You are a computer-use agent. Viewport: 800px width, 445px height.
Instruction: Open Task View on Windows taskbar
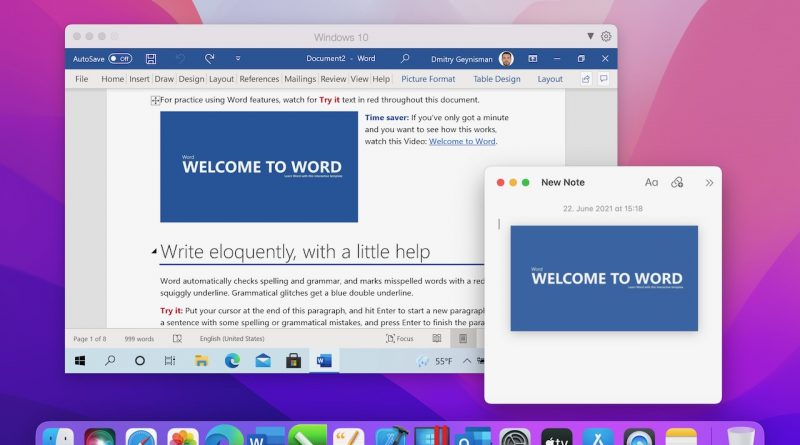coord(170,361)
